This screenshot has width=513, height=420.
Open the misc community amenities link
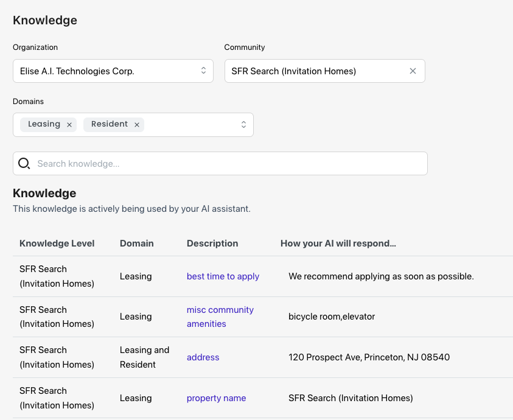[x=220, y=317]
